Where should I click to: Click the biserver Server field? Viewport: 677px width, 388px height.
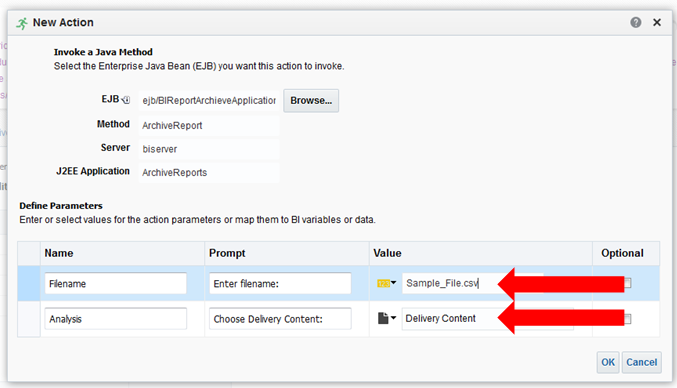point(209,149)
